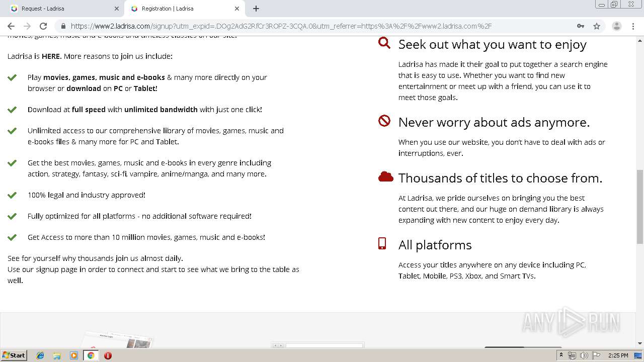Screen dimensions: 644x362
Task: Launch Internet Explorer from taskbar
Action: click(x=40, y=355)
